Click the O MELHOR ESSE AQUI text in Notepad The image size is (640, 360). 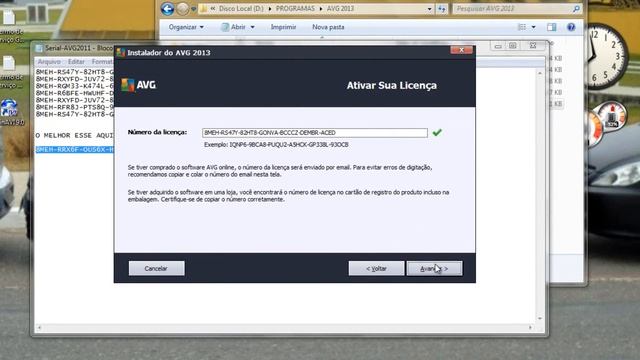[x=74, y=135]
